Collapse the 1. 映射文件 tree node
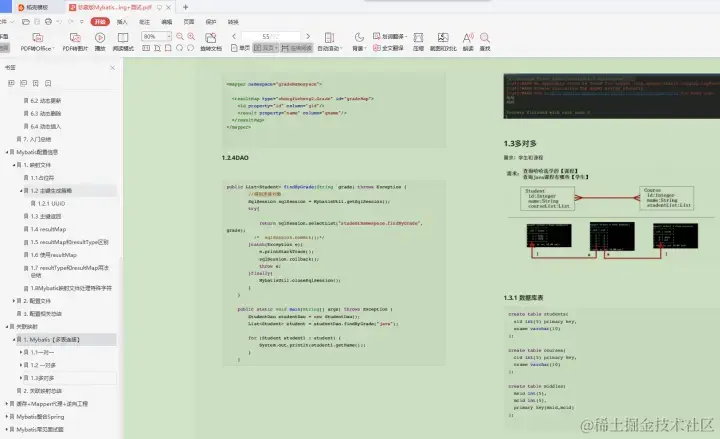Viewport: 720px width, 439px height. click(14, 165)
